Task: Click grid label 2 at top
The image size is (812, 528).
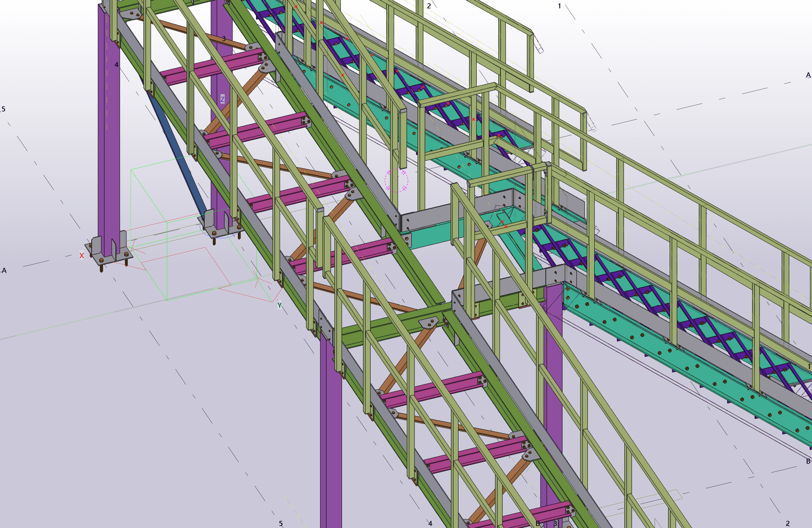Action: click(x=429, y=6)
